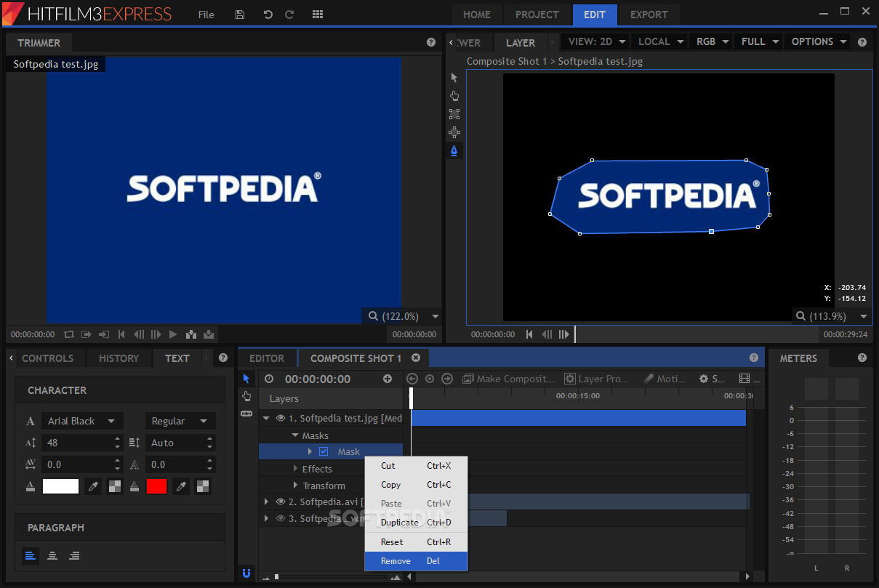Align paragraph text to center

point(52,555)
